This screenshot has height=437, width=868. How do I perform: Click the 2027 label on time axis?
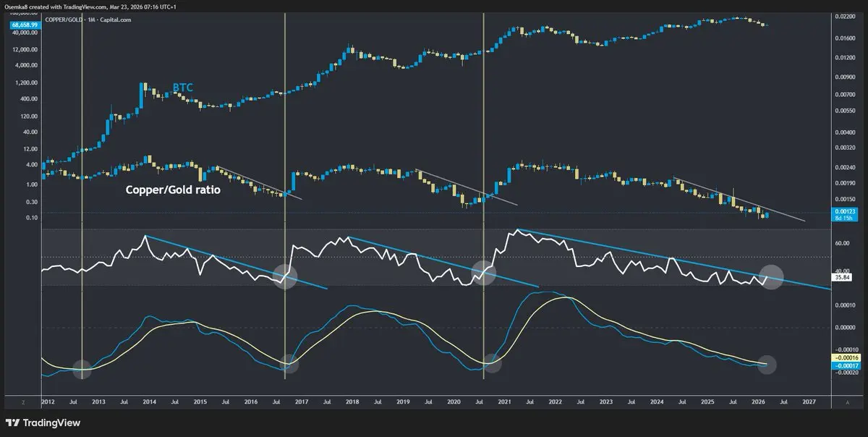tap(809, 400)
